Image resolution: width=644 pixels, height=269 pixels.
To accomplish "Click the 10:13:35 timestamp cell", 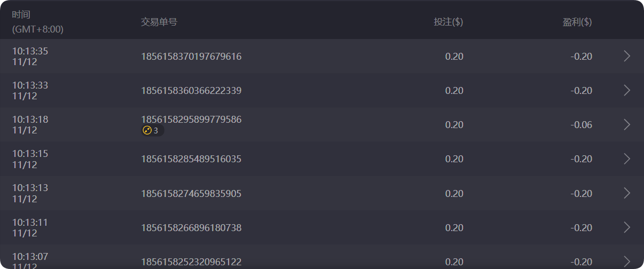I will [30, 57].
